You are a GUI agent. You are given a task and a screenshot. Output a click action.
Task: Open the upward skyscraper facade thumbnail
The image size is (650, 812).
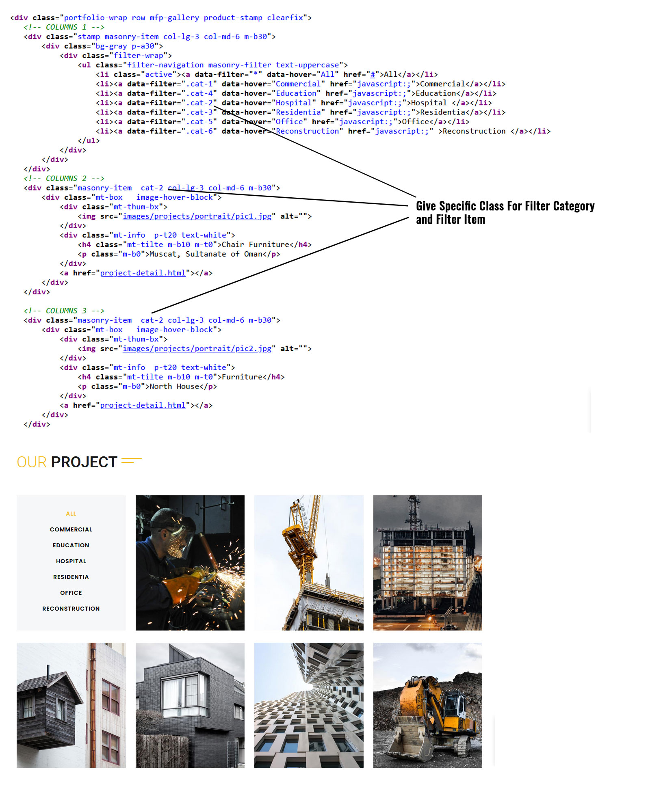tap(309, 705)
